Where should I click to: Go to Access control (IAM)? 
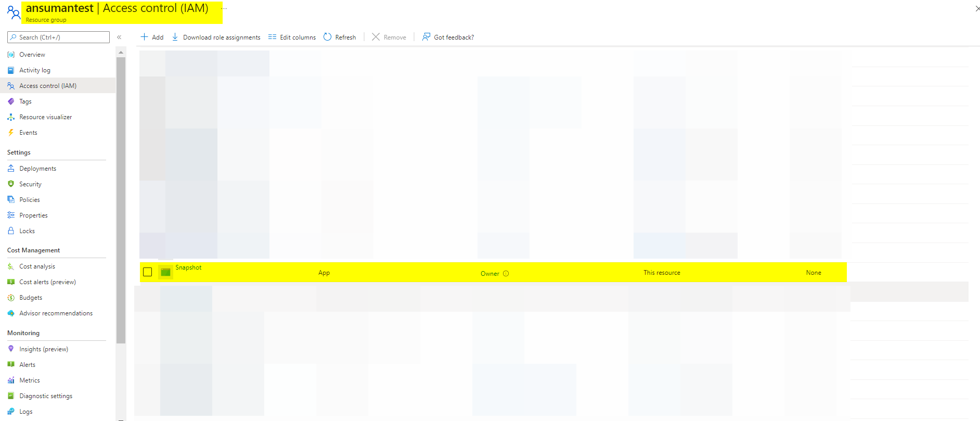tap(48, 86)
